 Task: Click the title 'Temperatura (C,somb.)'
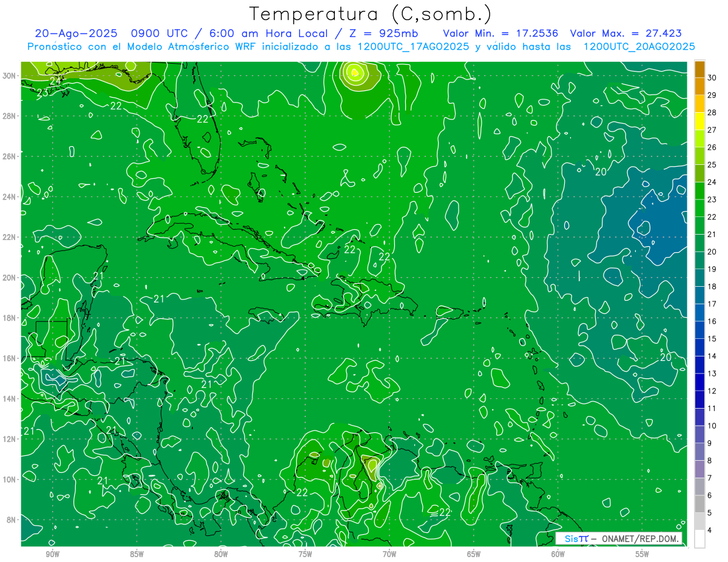pyautogui.click(x=371, y=14)
